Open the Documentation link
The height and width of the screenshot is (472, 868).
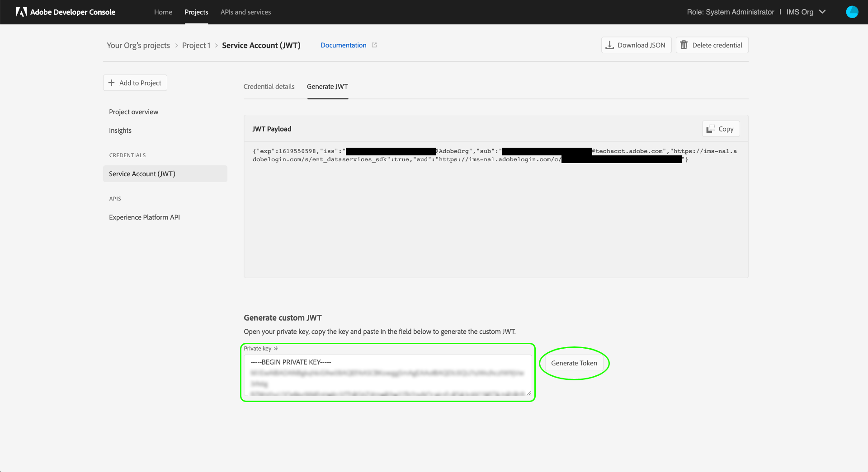[344, 45]
